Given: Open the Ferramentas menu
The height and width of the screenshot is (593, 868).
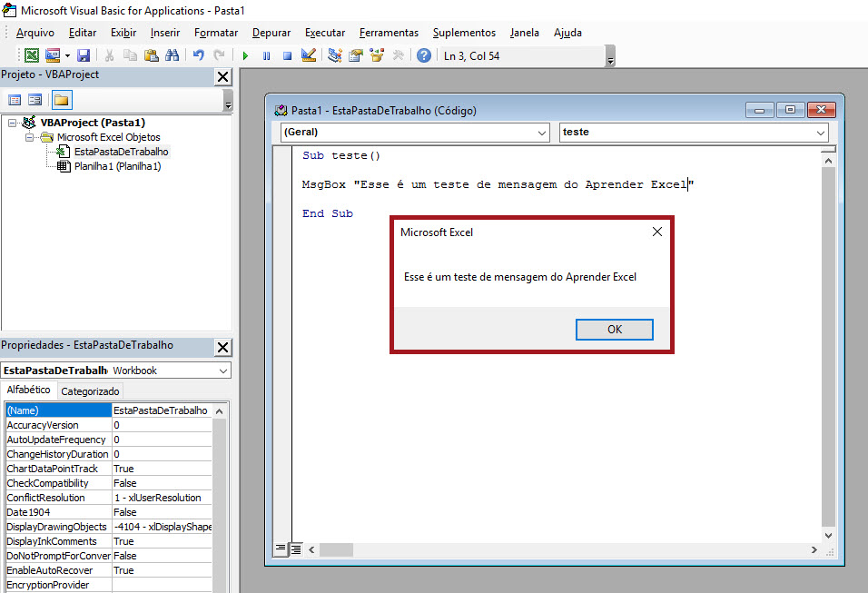Looking at the screenshot, I should (389, 33).
